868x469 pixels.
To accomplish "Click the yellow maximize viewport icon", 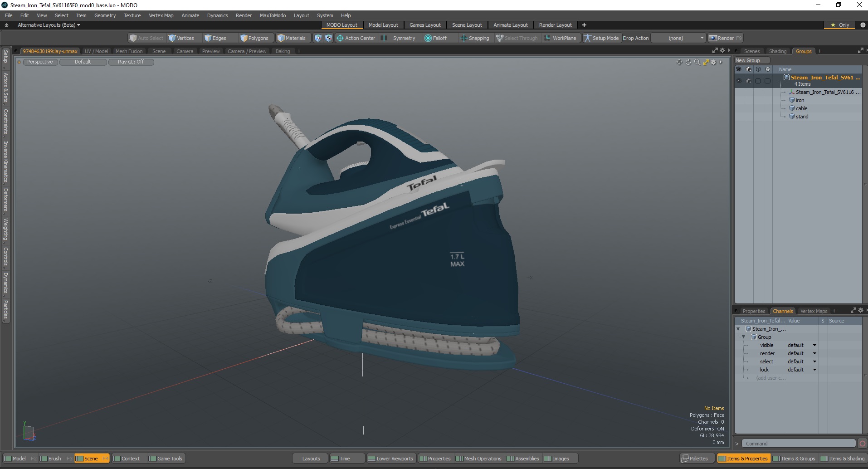I will click(x=706, y=62).
